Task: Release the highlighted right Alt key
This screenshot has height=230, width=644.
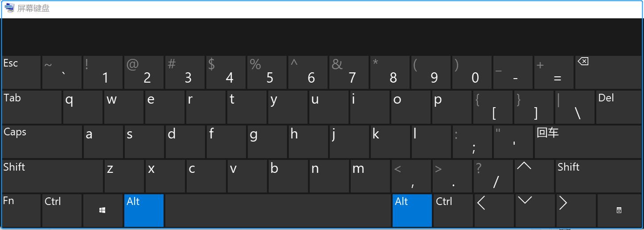Action: tap(412, 210)
